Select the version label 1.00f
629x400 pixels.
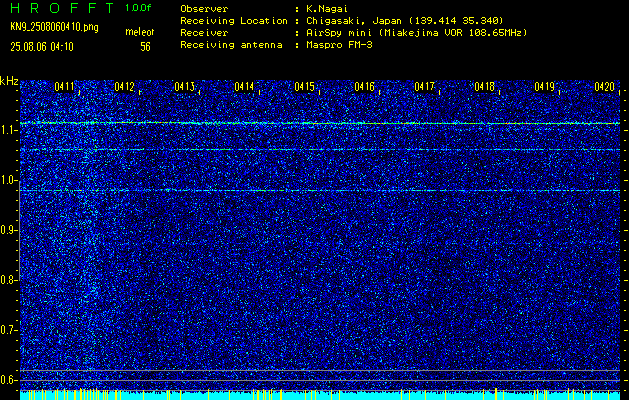[138, 8]
